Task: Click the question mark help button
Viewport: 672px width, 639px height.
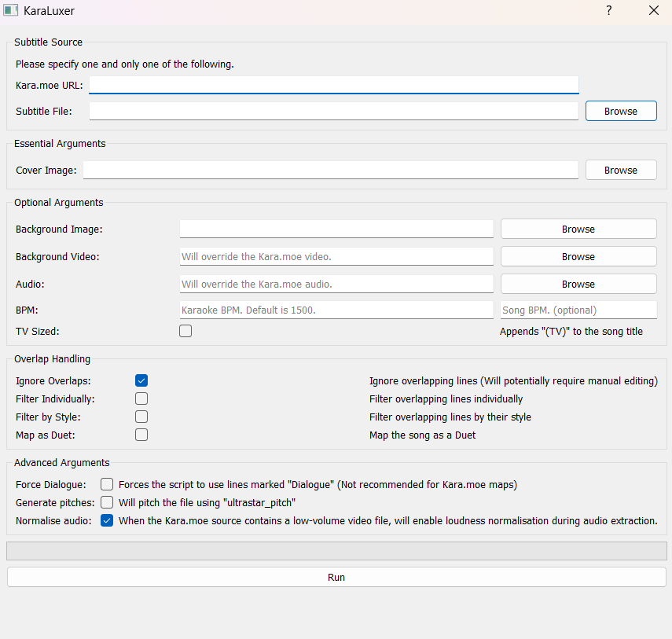Action: tap(608, 11)
